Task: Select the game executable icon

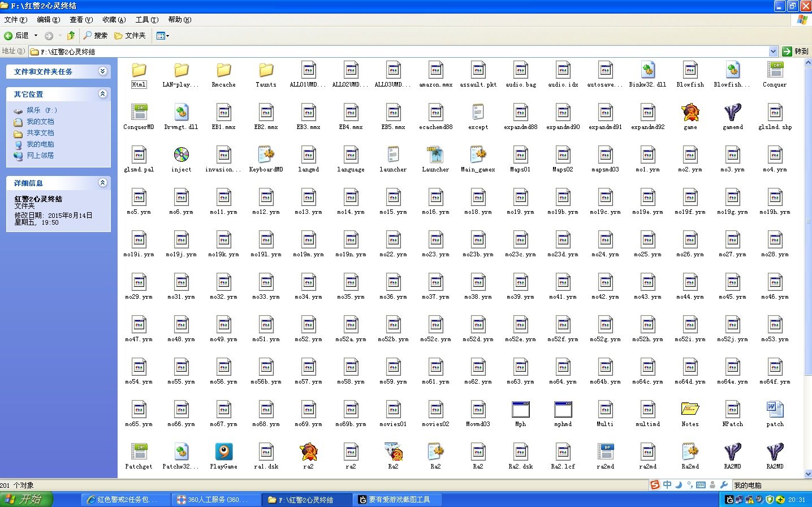Action: [690, 113]
